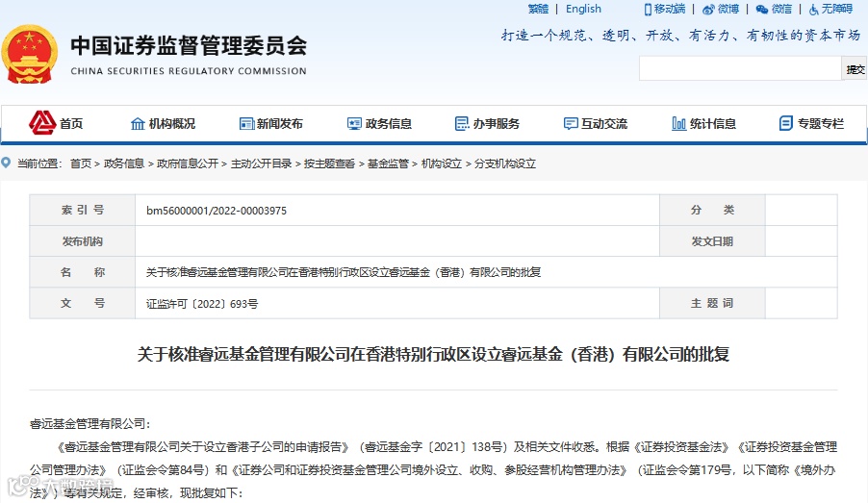Click the large article headline about 睿远基金
Viewport: 868px width, 503px height.
point(433,354)
